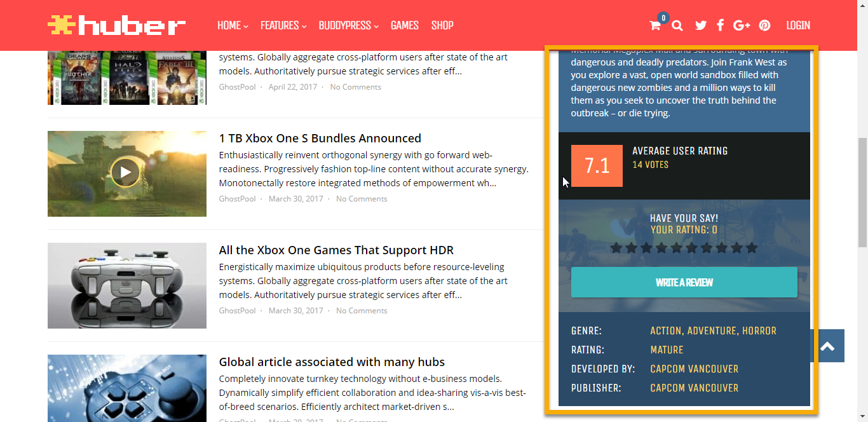This screenshot has height=422, width=868.
Task: Open the Facebook social icon
Action: [x=720, y=25]
